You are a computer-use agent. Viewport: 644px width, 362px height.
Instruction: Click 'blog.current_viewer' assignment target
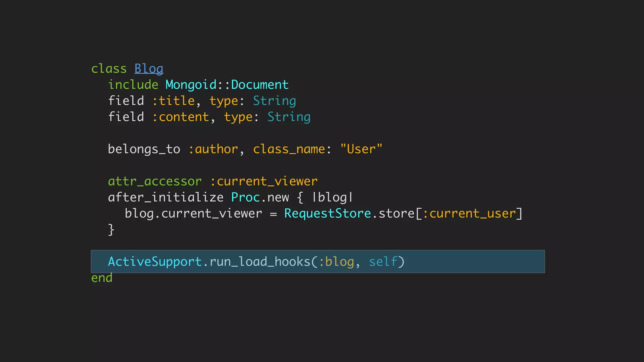pyautogui.click(x=193, y=214)
